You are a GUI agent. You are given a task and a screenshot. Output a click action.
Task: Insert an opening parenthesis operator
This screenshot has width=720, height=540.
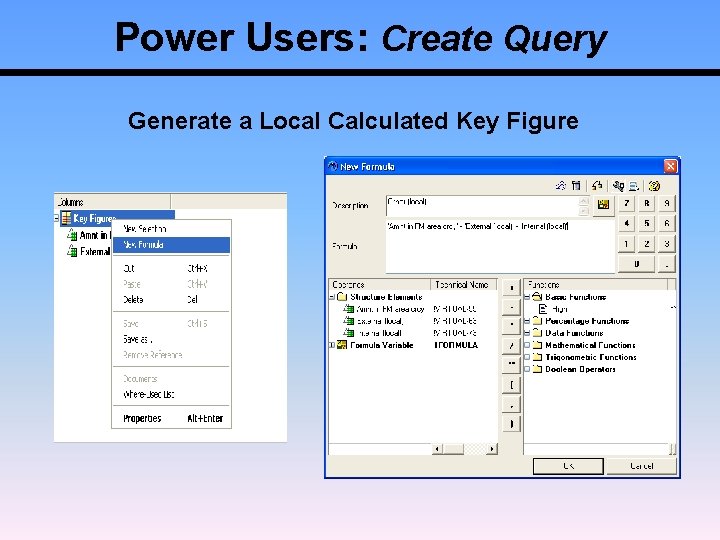tap(512, 385)
